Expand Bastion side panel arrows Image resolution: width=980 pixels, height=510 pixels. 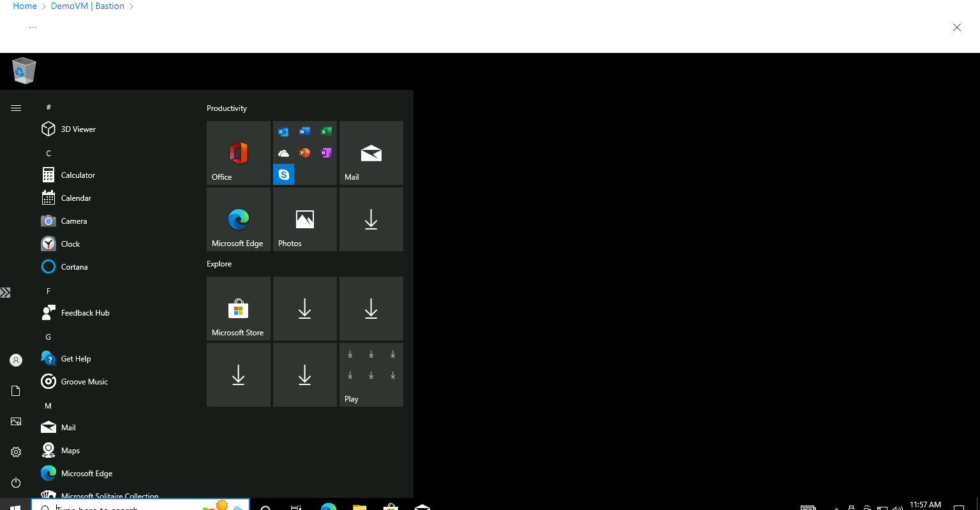click(x=5, y=293)
